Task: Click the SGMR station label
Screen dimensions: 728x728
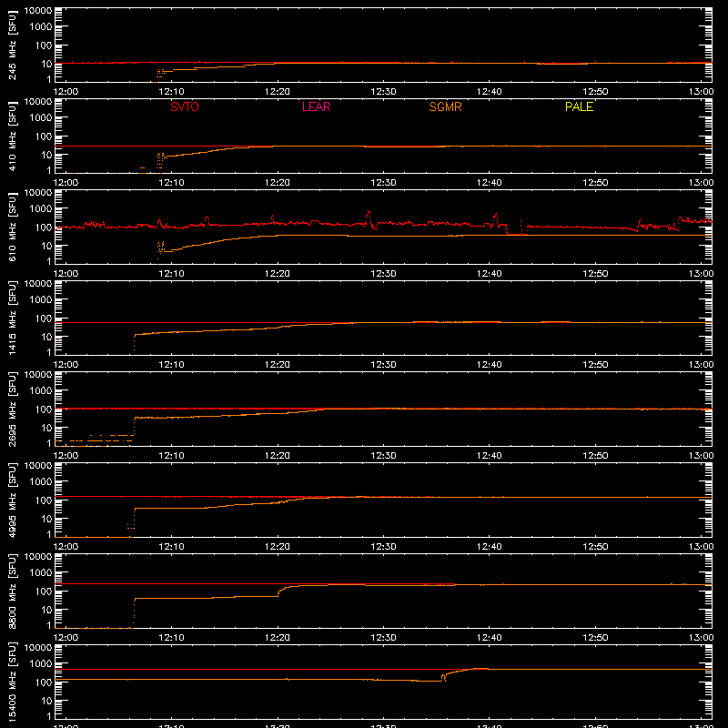Action: coord(445,106)
